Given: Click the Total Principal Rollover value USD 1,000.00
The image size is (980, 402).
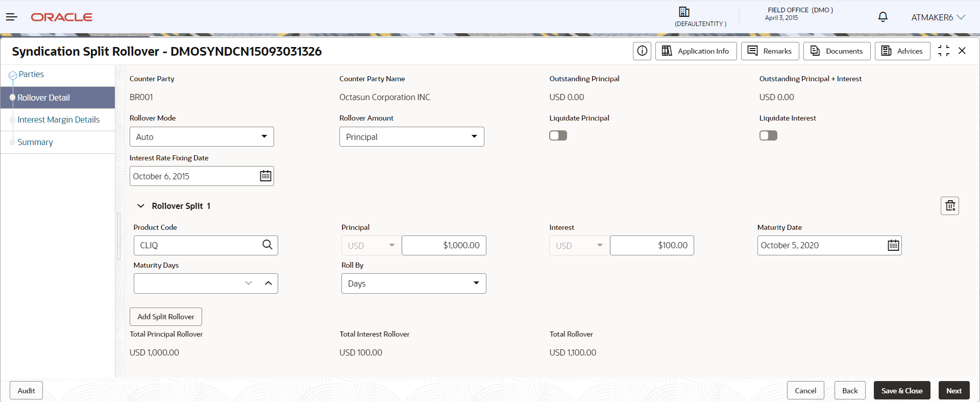Looking at the screenshot, I should [x=154, y=352].
